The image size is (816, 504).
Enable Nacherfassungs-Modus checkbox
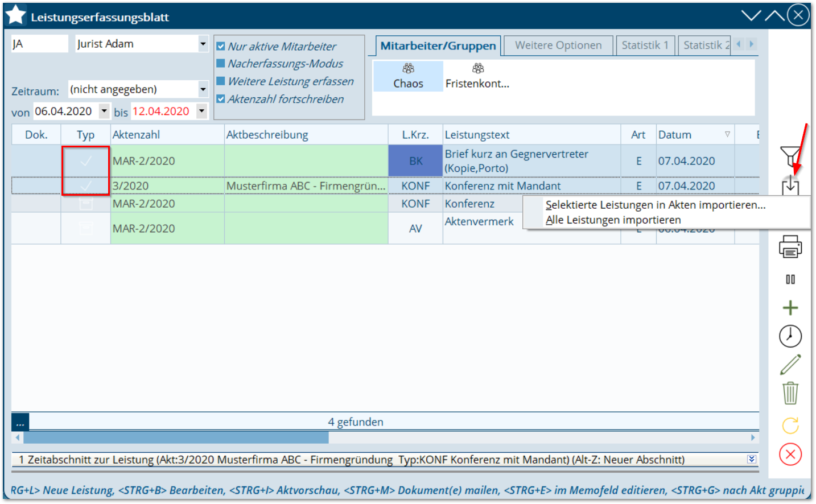[x=221, y=64]
